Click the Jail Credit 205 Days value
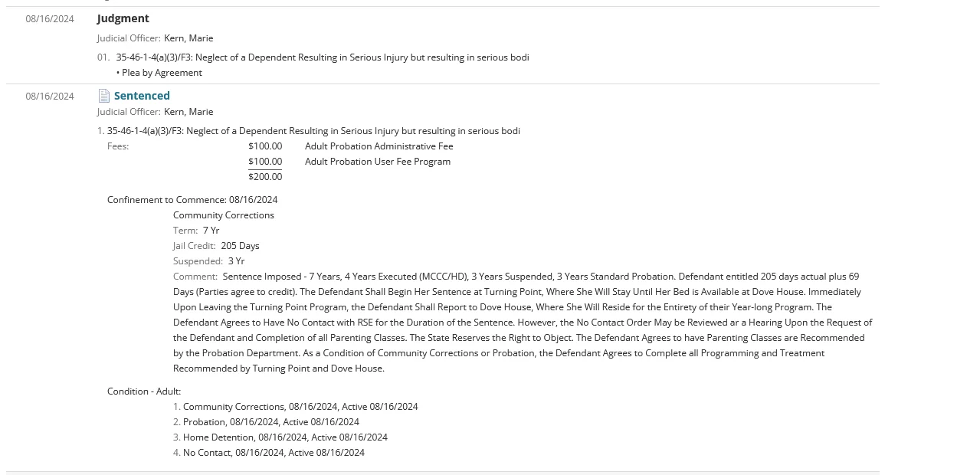Image resolution: width=980 pixels, height=475 pixels. pyautogui.click(x=240, y=246)
